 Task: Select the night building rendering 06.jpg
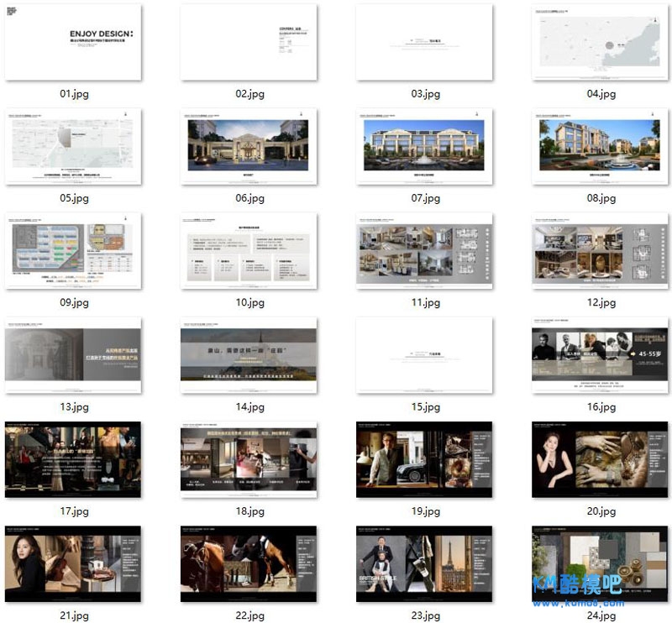(x=249, y=146)
